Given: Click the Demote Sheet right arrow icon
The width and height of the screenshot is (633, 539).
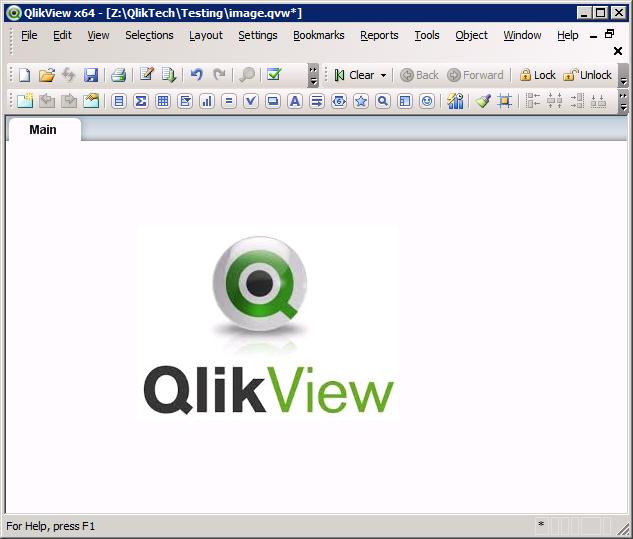Looking at the screenshot, I should [x=69, y=101].
